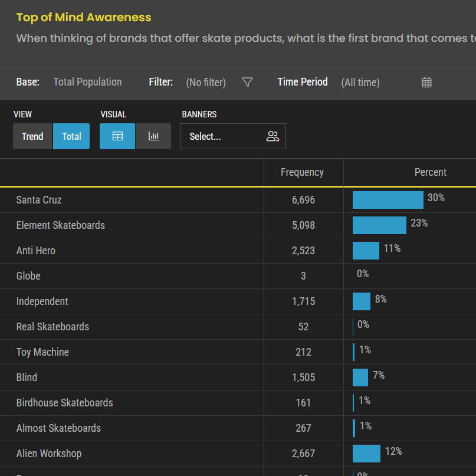Click the Birdhouse Skateboards row label
Screen dimensions: 476x476
(64, 402)
